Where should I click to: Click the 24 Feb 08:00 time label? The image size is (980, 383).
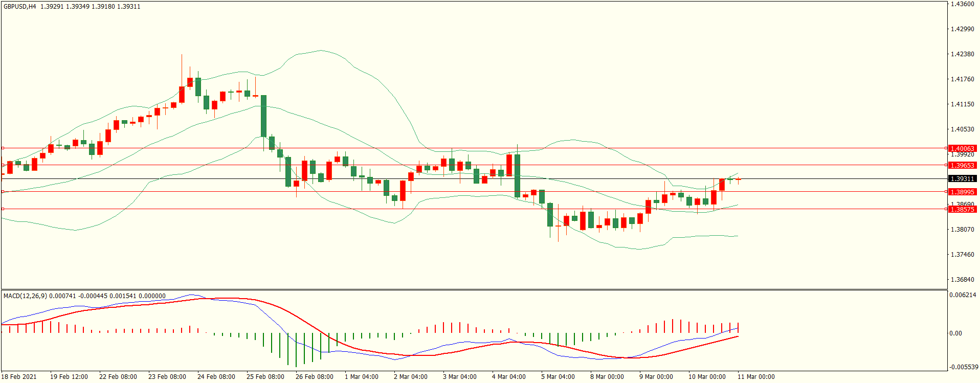pos(216,377)
